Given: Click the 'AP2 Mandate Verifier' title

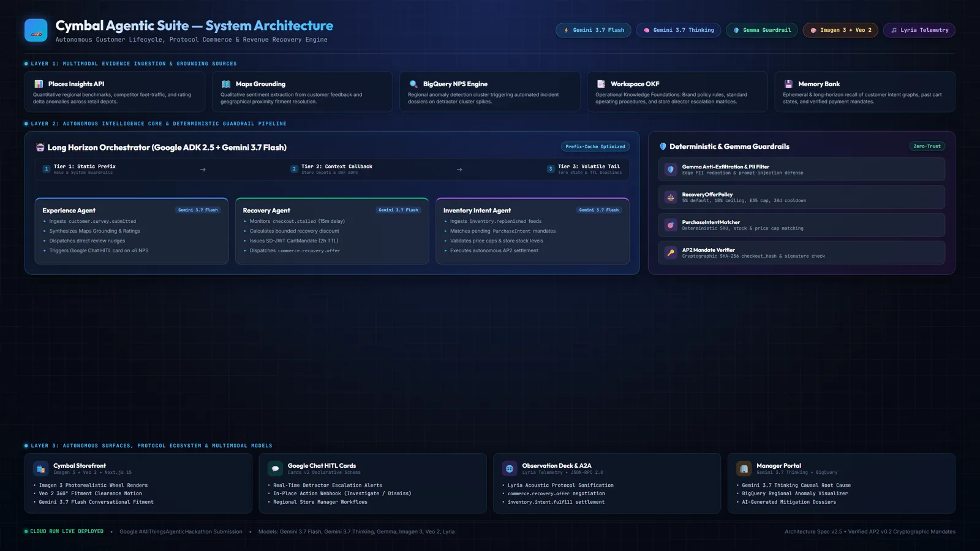Looking at the screenshot, I should pyautogui.click(x=709, y=250).
